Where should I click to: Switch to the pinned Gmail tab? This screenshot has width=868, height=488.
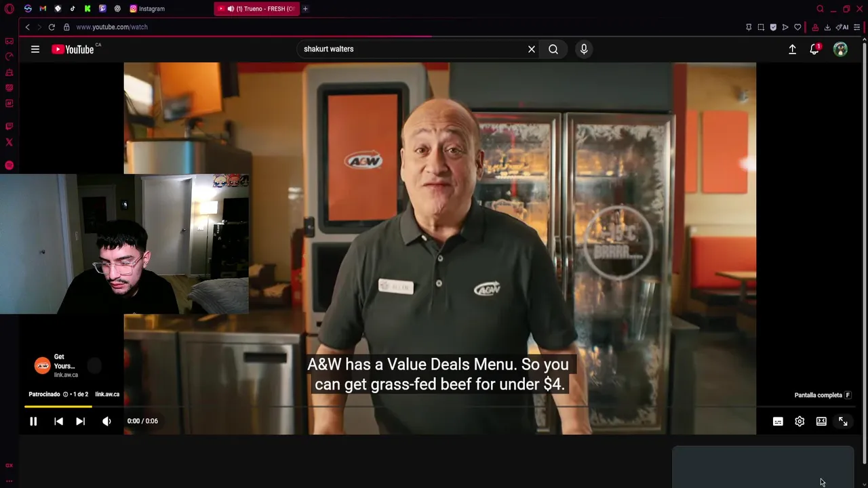pos(43,9)
